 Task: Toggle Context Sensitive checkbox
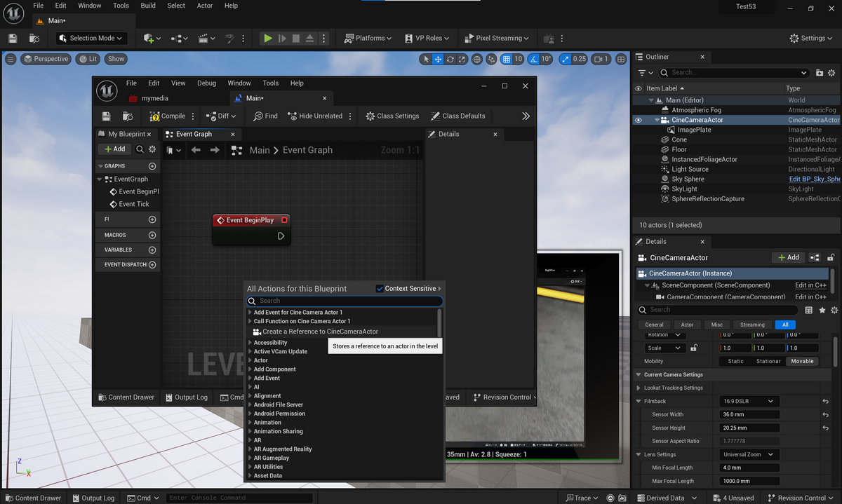[380, 288]
